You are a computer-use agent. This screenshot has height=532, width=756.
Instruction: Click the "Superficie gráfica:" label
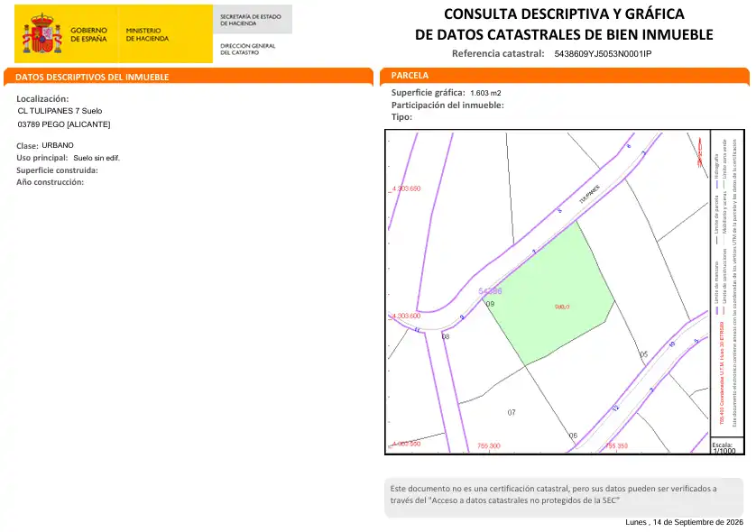[429, 93]
